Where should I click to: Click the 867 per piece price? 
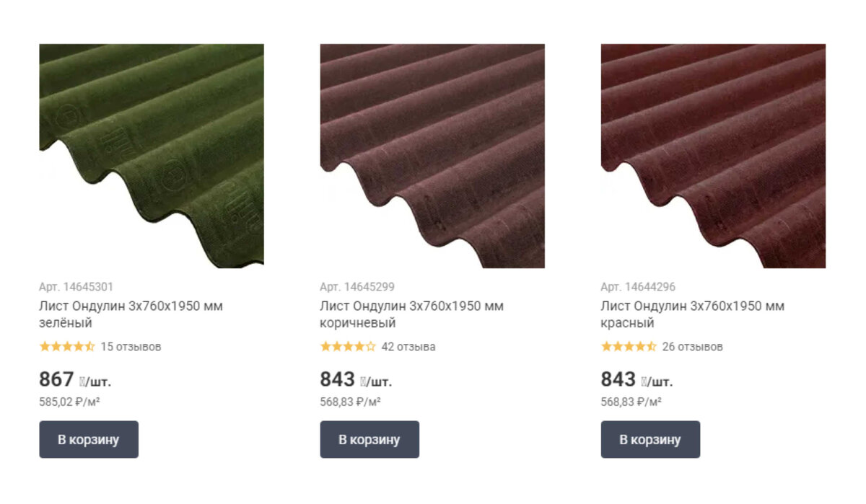click(x=75, y=380)
